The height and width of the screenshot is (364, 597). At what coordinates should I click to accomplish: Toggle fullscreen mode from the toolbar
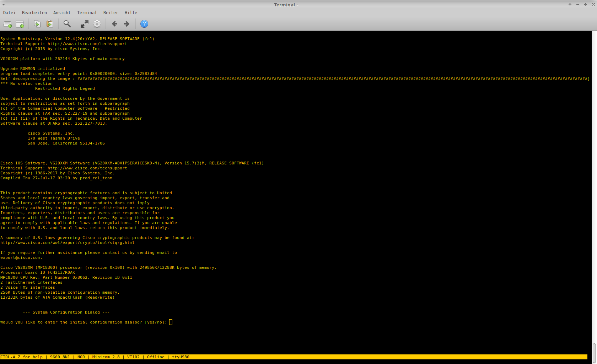(84, 24)
